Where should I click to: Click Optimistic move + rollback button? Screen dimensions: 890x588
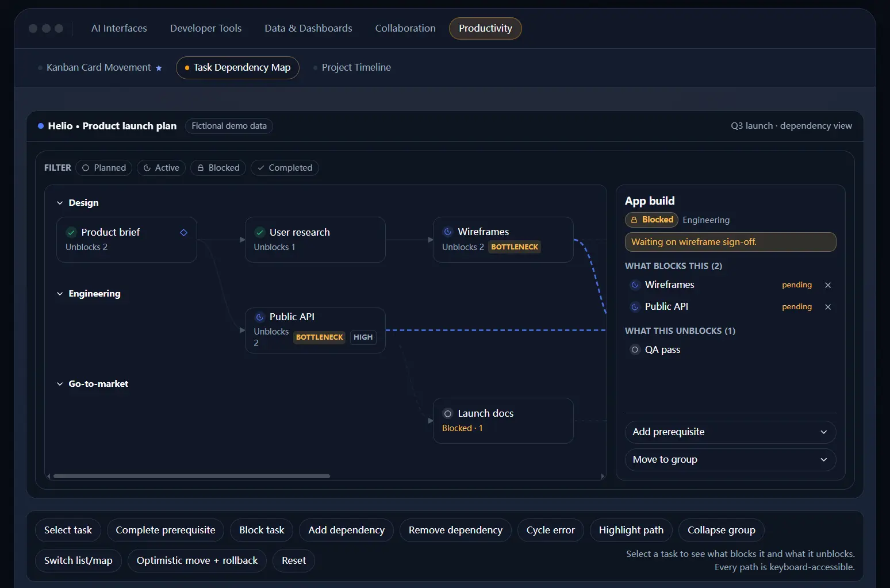197,560
